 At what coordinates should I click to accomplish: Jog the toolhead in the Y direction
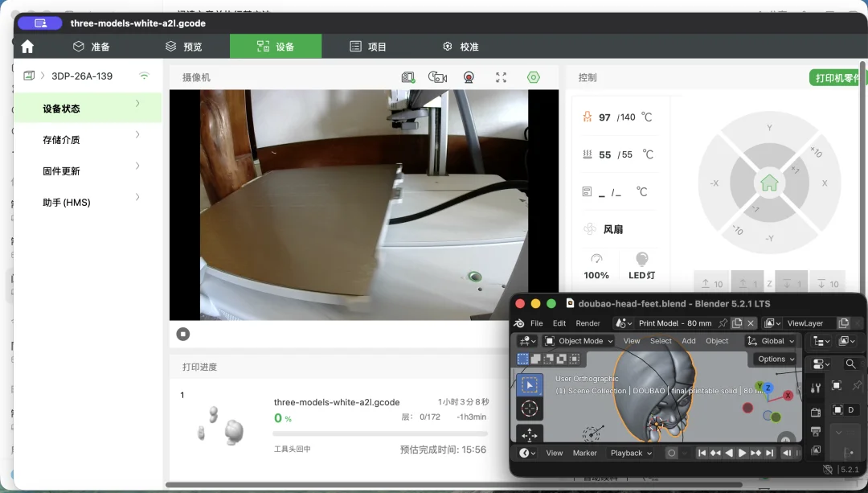coord(769,127)
